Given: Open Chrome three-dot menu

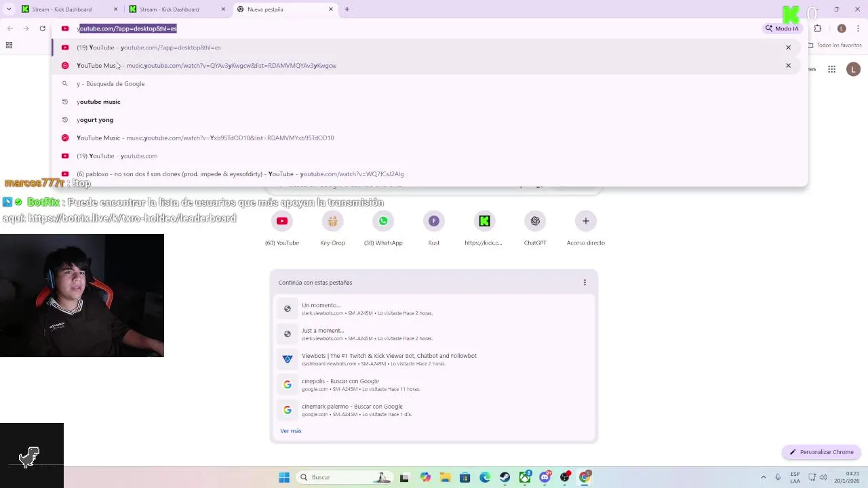Looking at the screenshot, I should pos(859,28).
